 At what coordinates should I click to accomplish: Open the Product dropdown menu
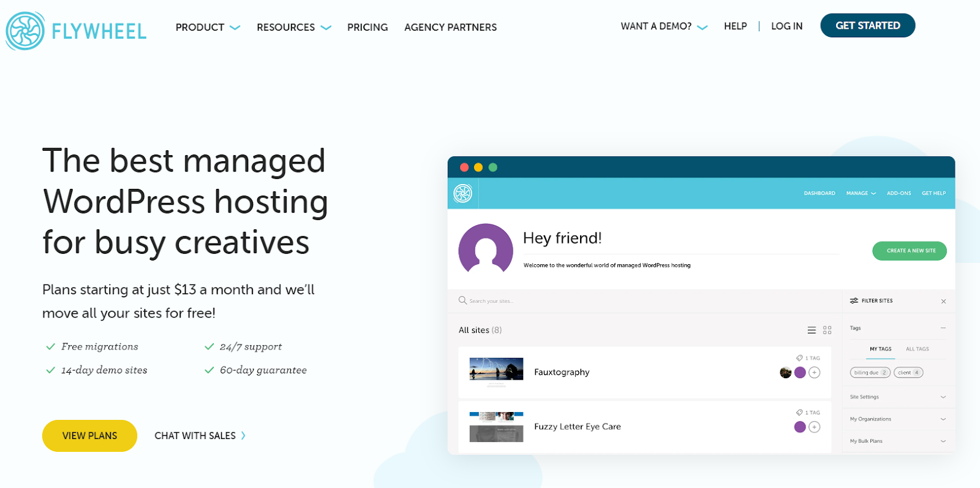208,27
